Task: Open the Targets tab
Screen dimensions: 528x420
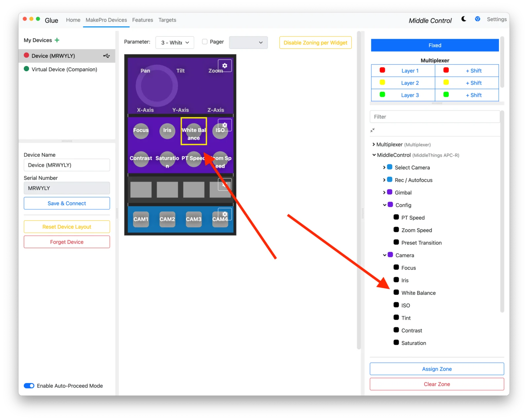Action: tap(167, 20)
